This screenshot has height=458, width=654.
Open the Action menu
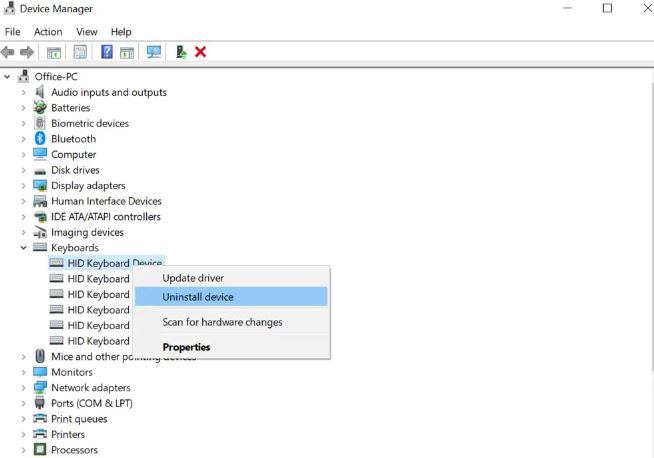[x=48, y=32]
